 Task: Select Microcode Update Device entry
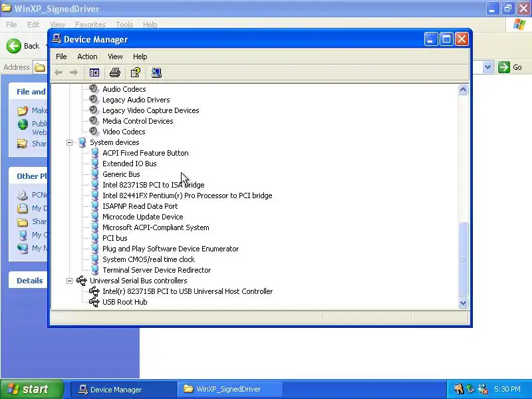pos(142,217)
